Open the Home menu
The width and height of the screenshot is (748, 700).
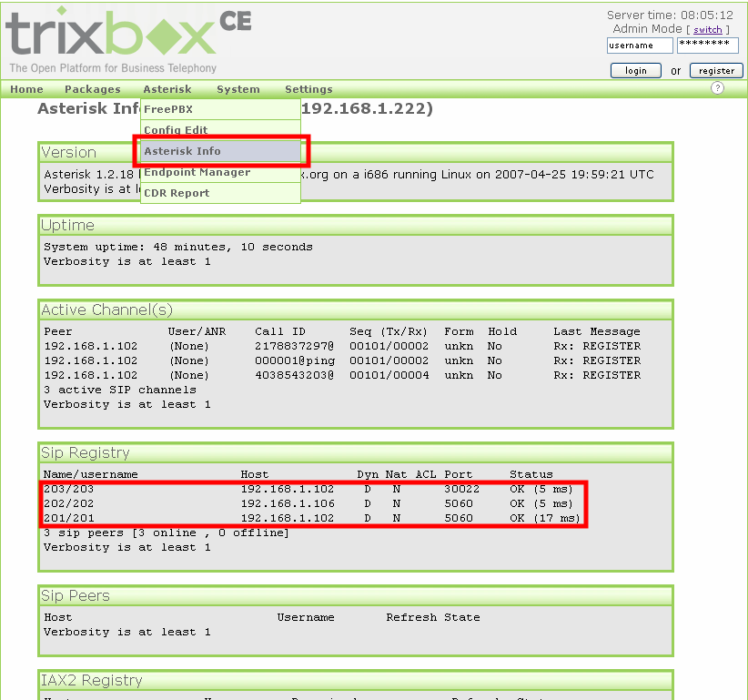click(x=26, y=89)
